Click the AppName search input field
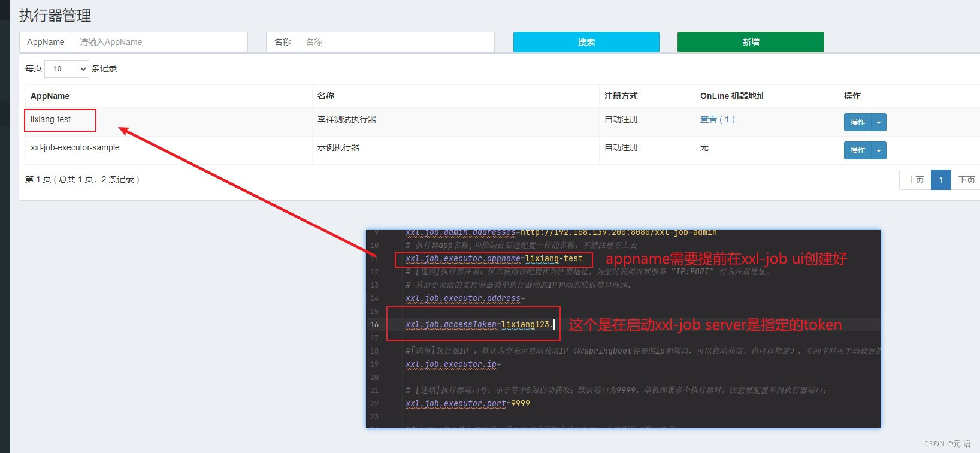Viewport: 980px width, 453px height. (160, 42)
